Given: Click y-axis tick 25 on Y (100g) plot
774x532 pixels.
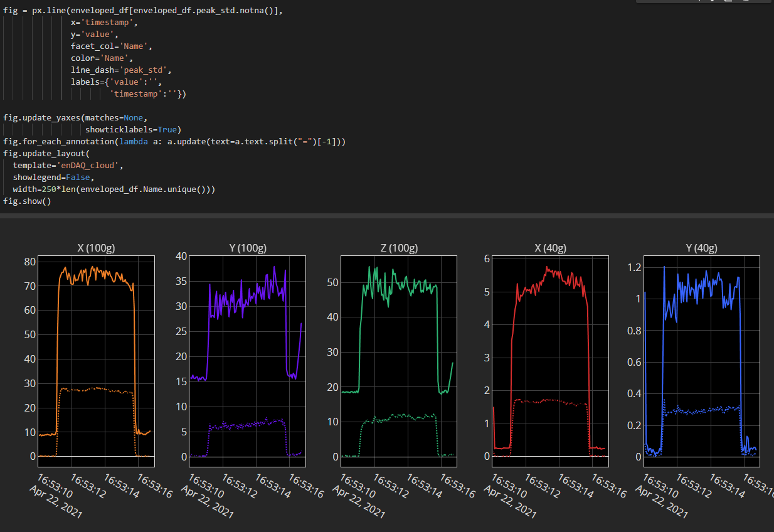Looking at the screenshot, I should 180,331.
